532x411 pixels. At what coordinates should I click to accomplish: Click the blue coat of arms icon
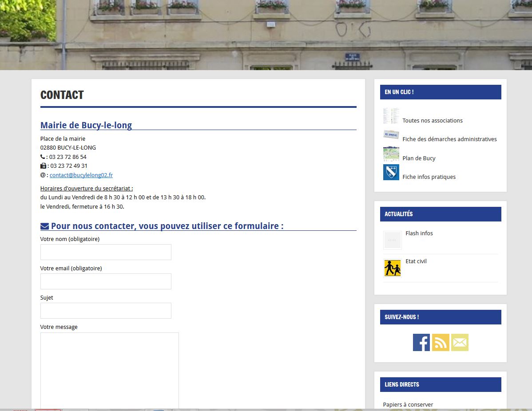coord(391,172)
